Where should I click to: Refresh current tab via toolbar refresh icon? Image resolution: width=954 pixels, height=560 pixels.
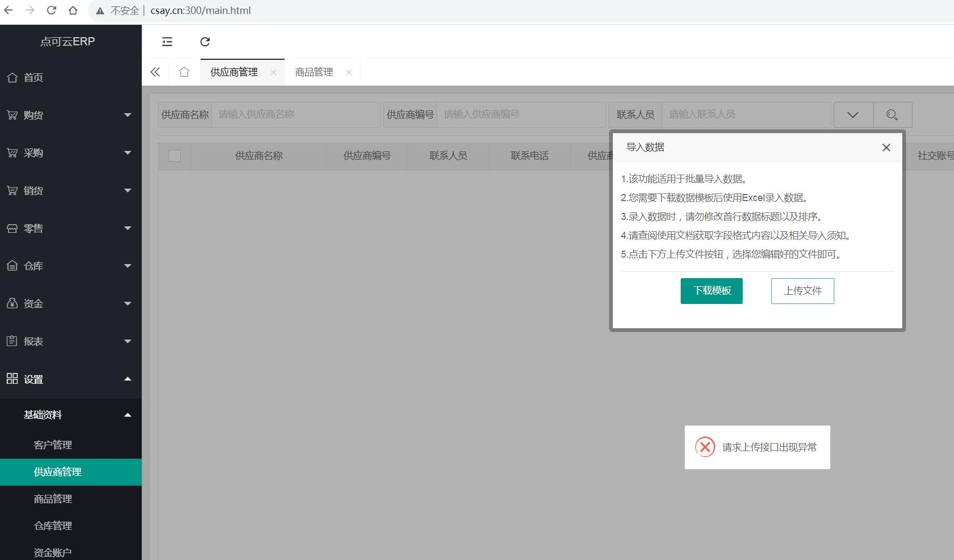coord(205,42)
